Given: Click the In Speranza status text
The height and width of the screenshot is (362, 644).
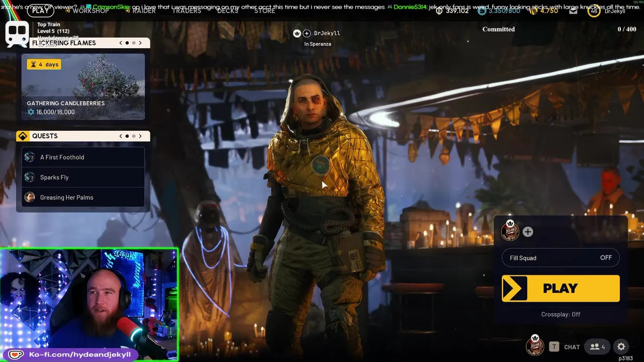Looking at the screenshot, I should pyautogui.click(x=317, y=44).
